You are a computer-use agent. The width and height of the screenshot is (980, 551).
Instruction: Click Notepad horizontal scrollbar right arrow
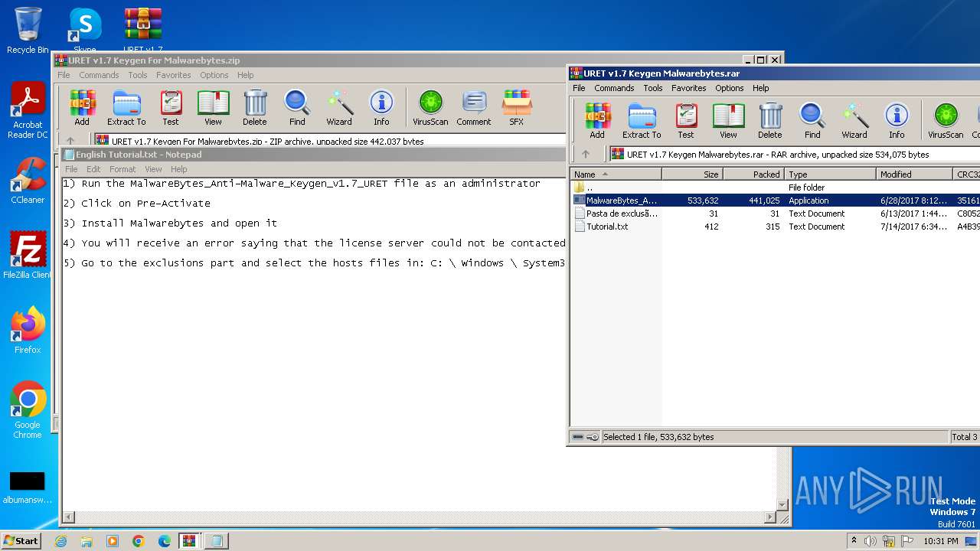[x=769, y=517]
